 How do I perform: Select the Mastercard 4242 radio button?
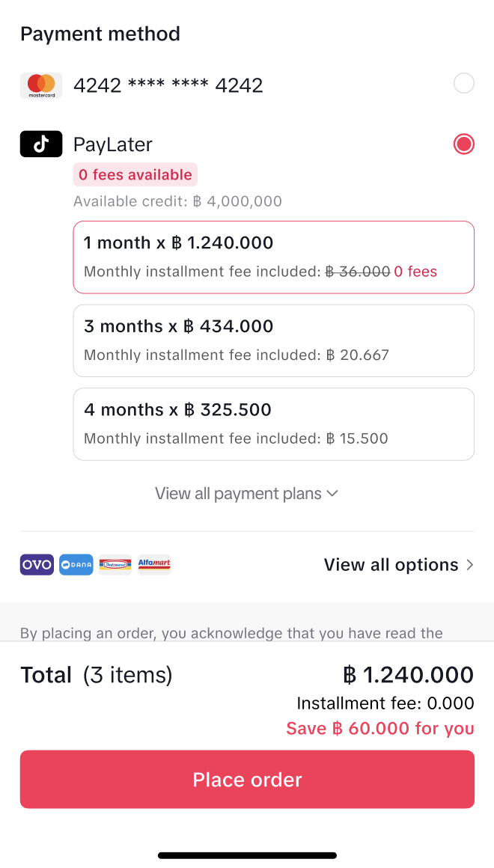click(464, 83)
